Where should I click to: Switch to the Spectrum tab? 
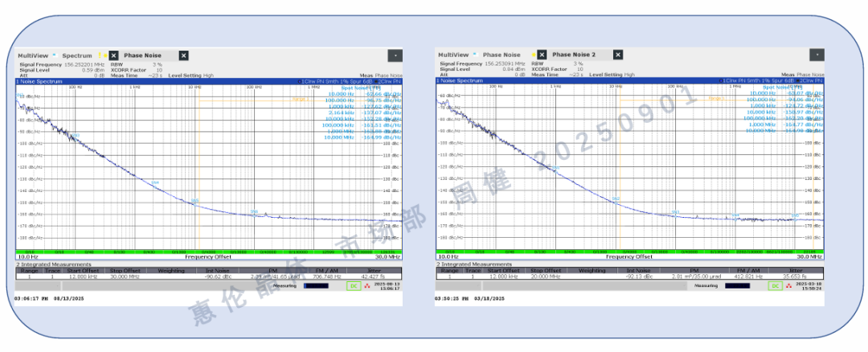[77, 55]
